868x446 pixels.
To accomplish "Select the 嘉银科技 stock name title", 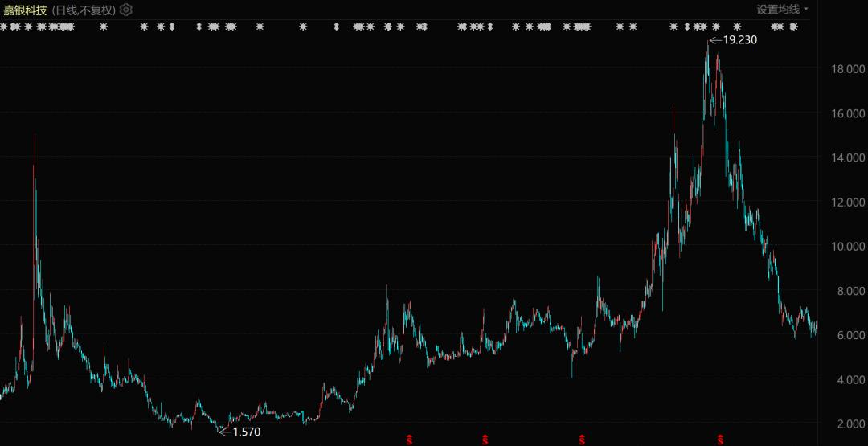I will 26,10.
